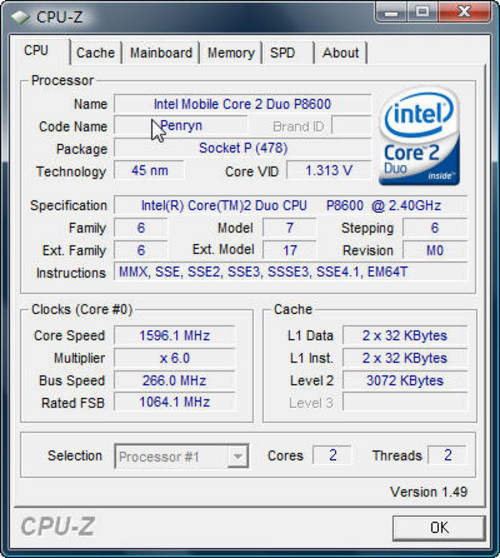Select the Memory tab
500x558 pixels.
(231, 53)
